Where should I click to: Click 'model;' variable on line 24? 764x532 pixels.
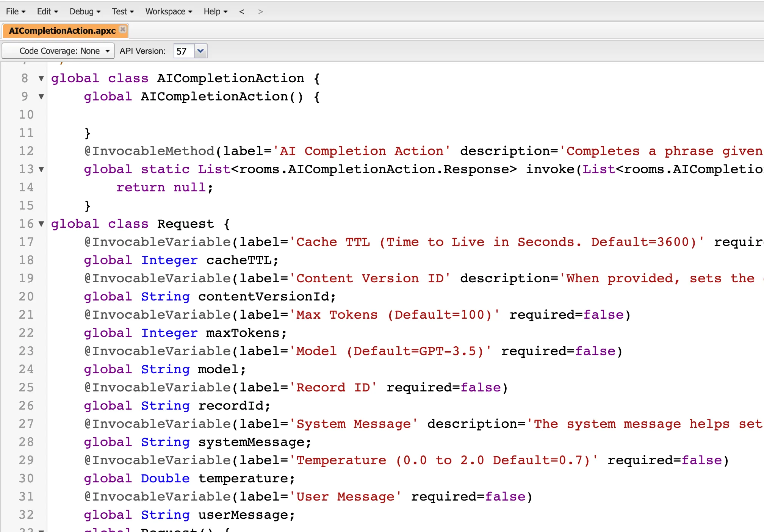coord(222,369)
